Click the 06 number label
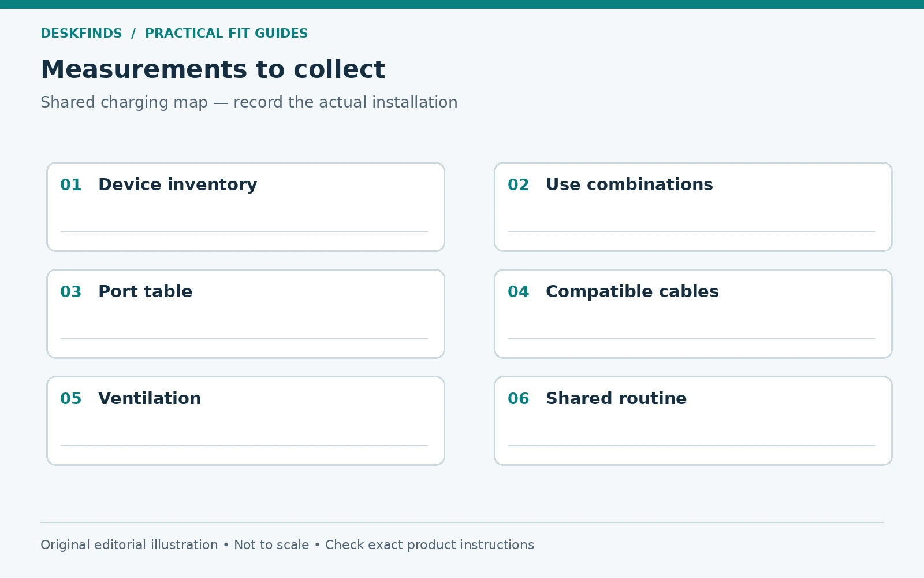Viewport: 924px width, 578px height. (x=519, y=399)
